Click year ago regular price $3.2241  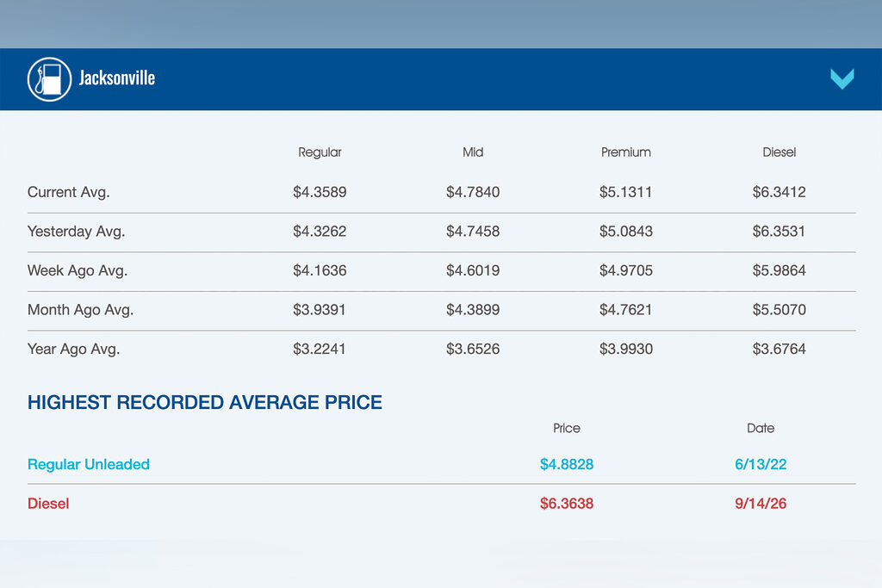click(x=319, y=349)
